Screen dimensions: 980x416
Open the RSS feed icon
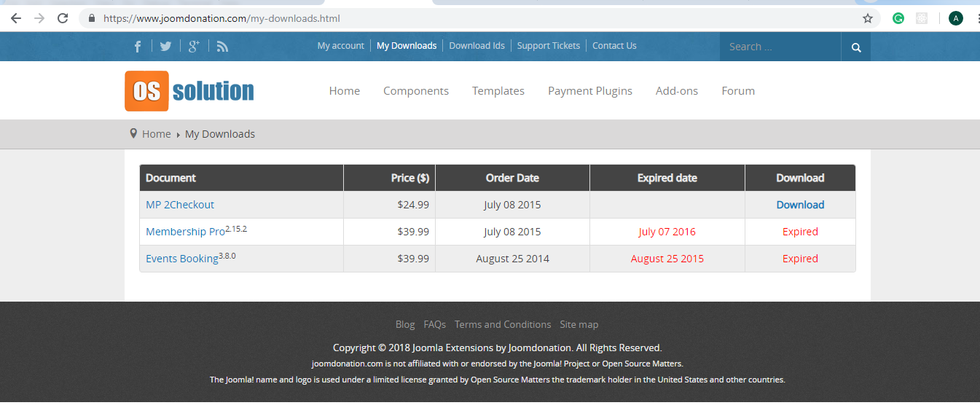click(223, 46)
